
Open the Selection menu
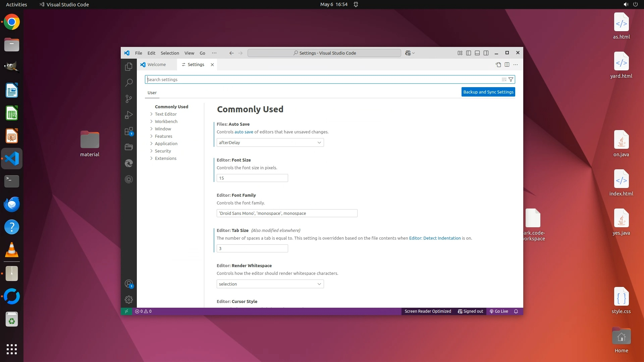[x=170, y=53]
